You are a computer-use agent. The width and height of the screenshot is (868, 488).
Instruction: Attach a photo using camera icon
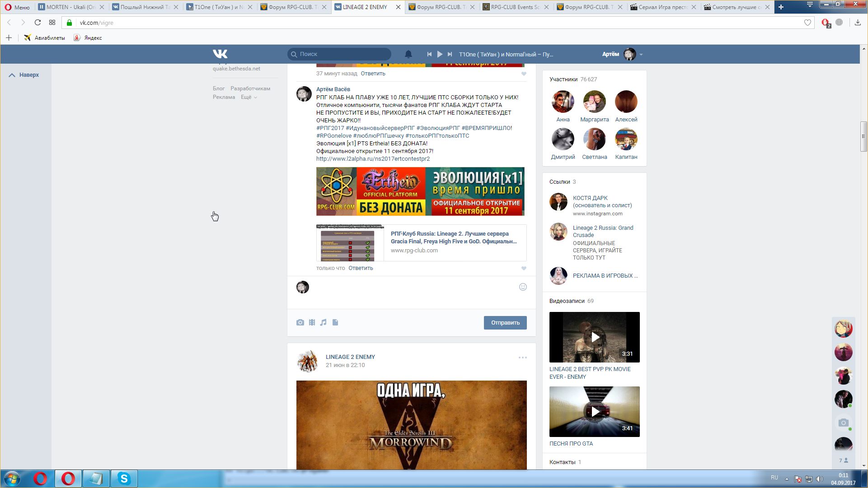pyautogui.click(x=300, y=322)
